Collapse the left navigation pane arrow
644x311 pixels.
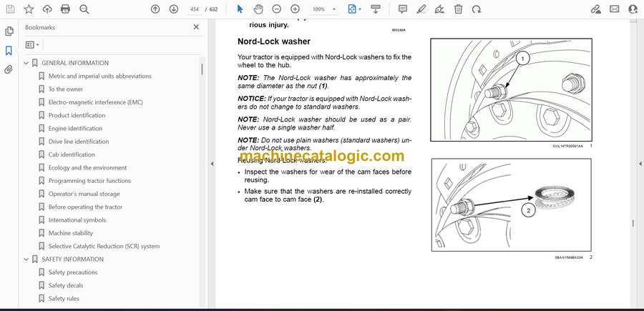212,164
